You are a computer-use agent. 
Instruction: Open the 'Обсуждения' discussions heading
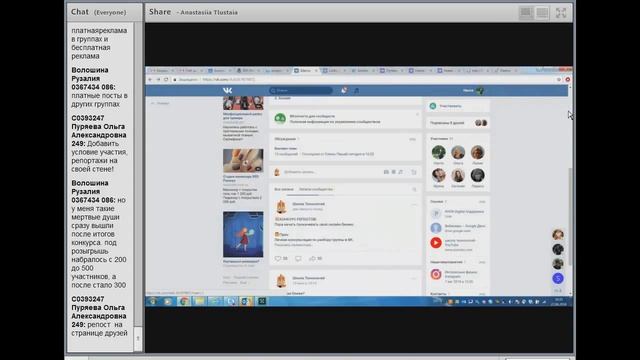[x=285, y=139]
